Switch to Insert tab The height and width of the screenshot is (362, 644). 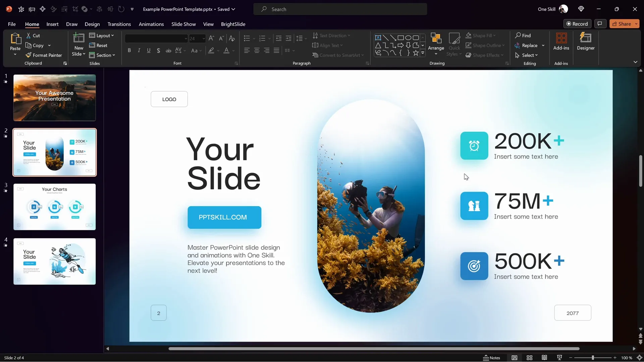pos(52,24)
